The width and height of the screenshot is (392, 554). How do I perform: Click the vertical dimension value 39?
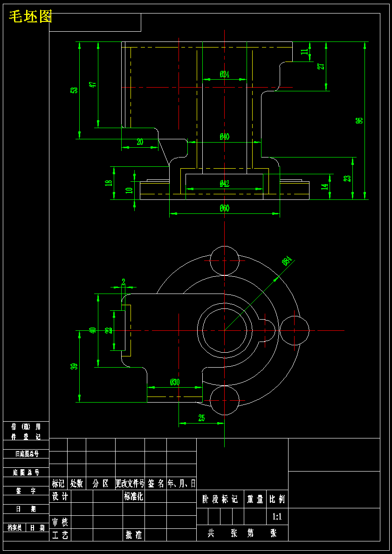[74, 366]
